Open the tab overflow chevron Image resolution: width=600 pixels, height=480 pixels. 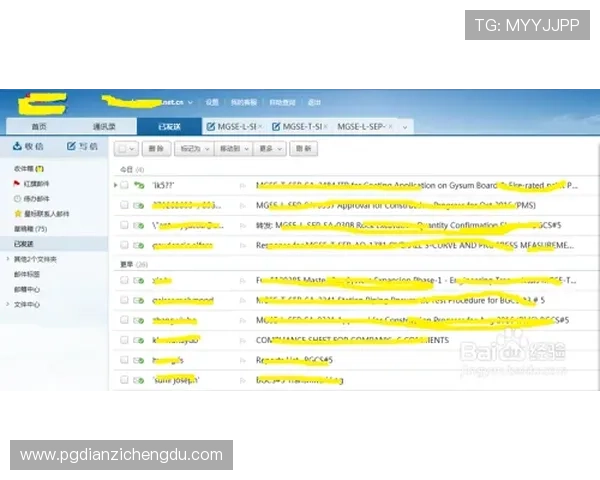(405, 127)
